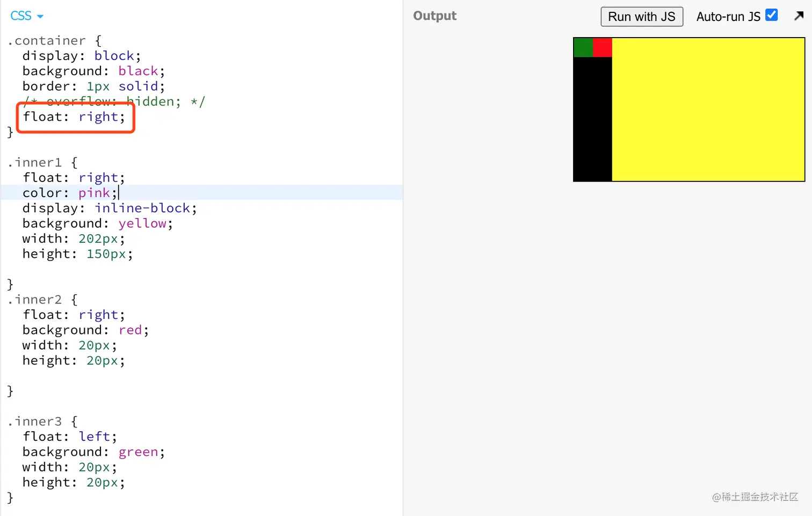Viewport: 812px width, 516px height.
Task: Click the 'display: block;' line
Action: (82, 56)
